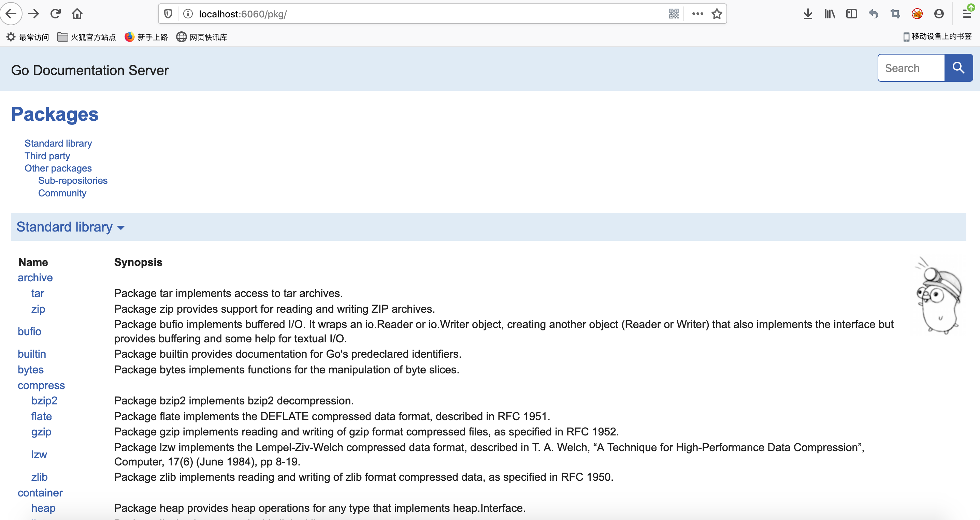This screenshot has width=980, height=520.
Task: Open page actions three-dots menu
Action: coord(697,14)
